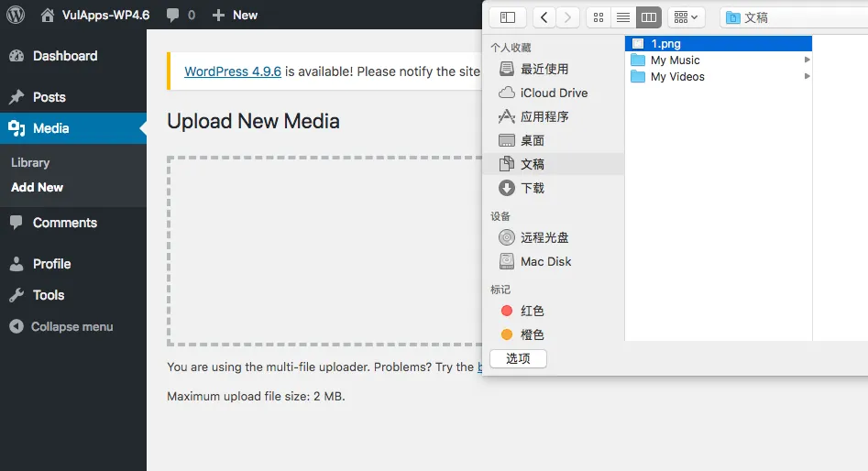
Task: Click the 选项 button
Action: [518, 358]
